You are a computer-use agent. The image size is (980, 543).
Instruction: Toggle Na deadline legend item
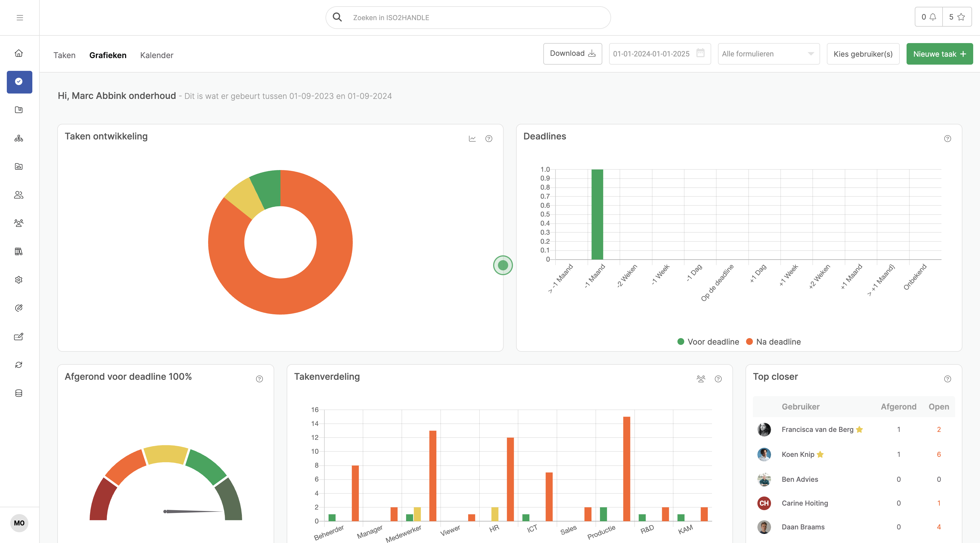[774, 342]
